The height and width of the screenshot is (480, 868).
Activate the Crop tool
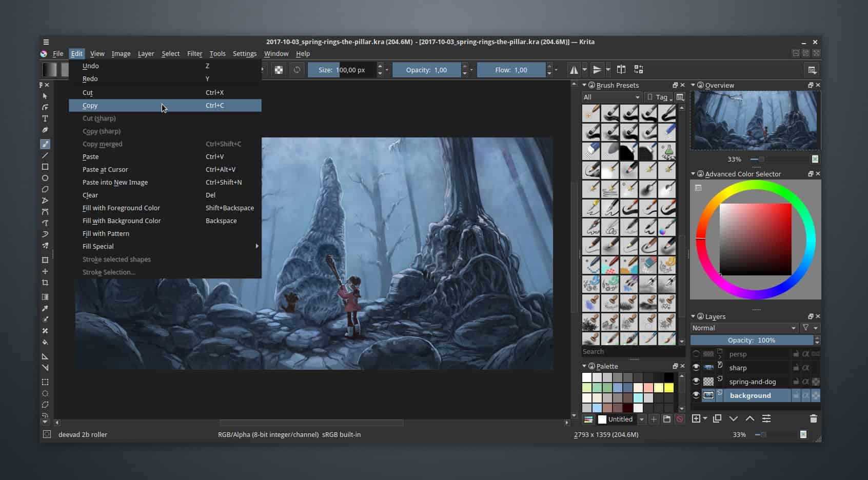click(45, 283)
